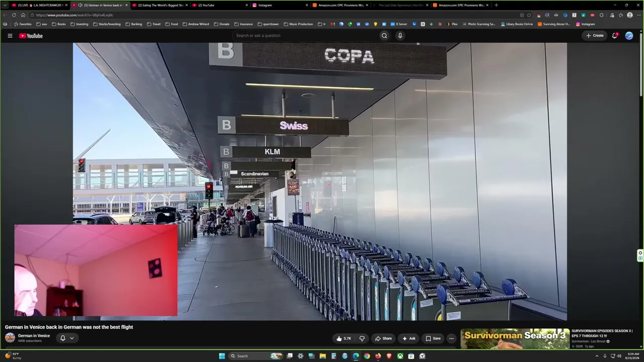
Task: Click the YouTube search input field
Action: [305, 36]
